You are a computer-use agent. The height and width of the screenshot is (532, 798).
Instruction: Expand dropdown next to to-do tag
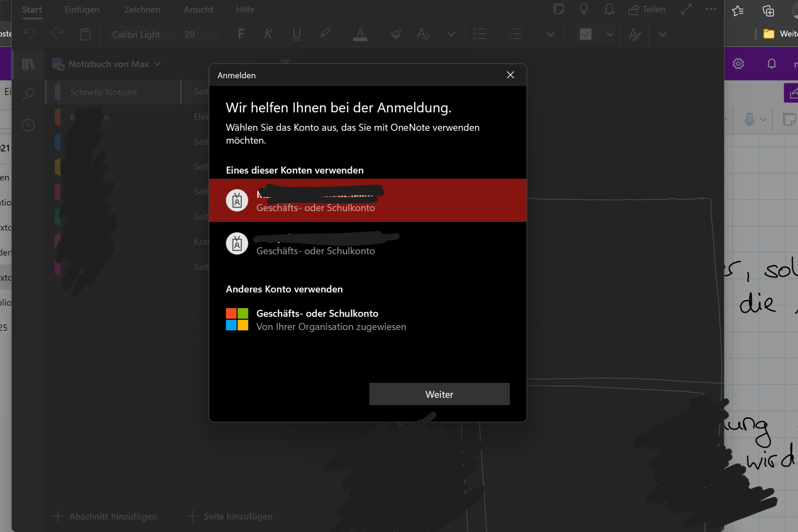coord(610,34)
